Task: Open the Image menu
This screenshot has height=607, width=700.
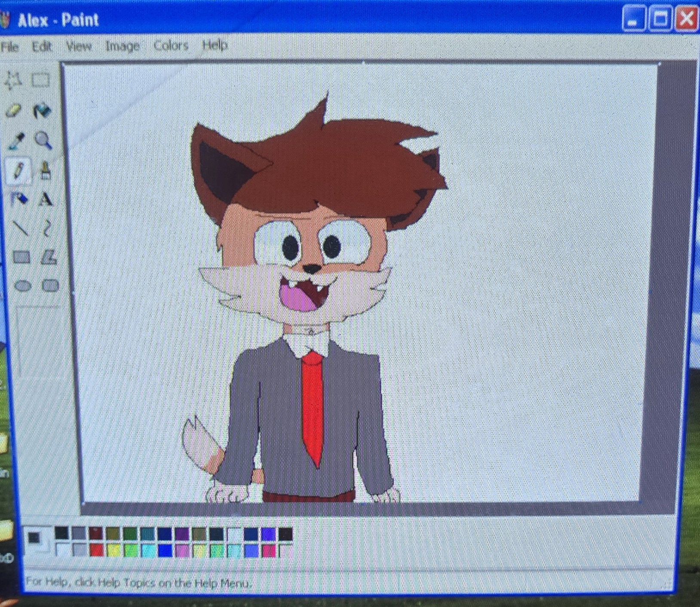Action: point(122,46)
